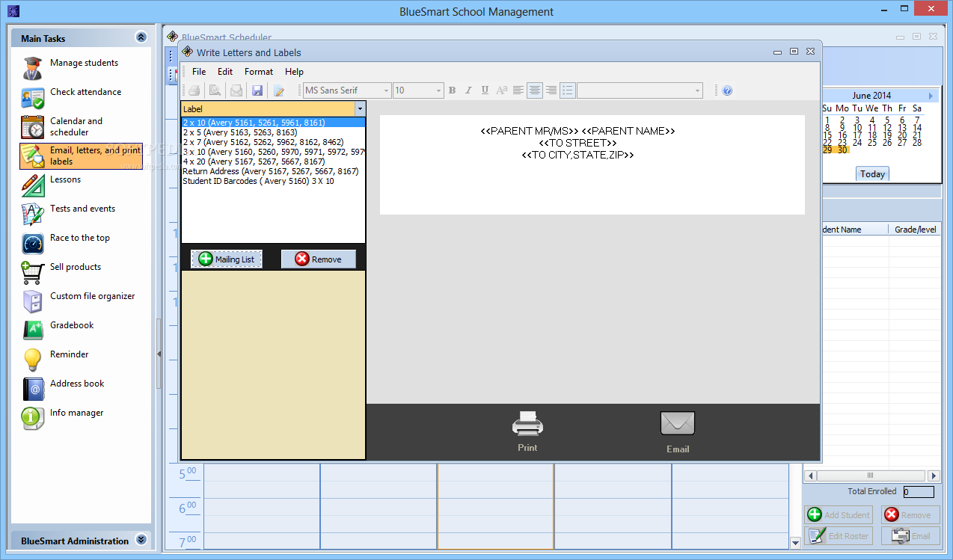
Task: Select 2 x 10 Avery 5161 label
Action: click(273, 123)
